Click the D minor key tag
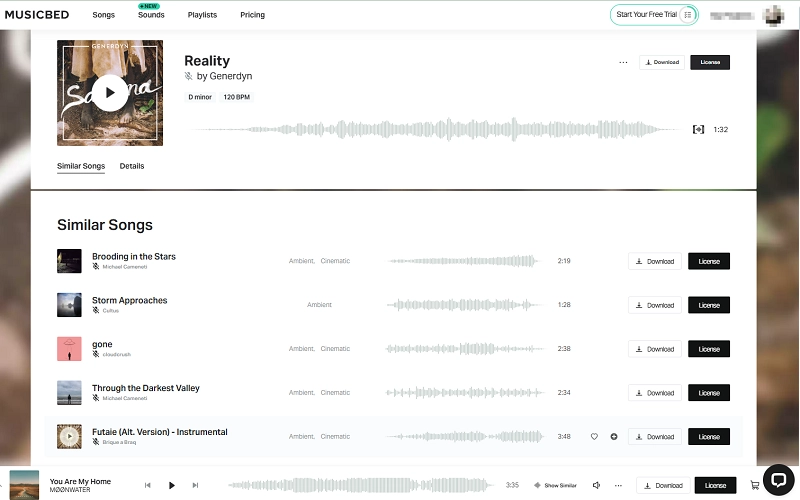Image resolution: width=800 pixels, height=500 pixels. 200,97
